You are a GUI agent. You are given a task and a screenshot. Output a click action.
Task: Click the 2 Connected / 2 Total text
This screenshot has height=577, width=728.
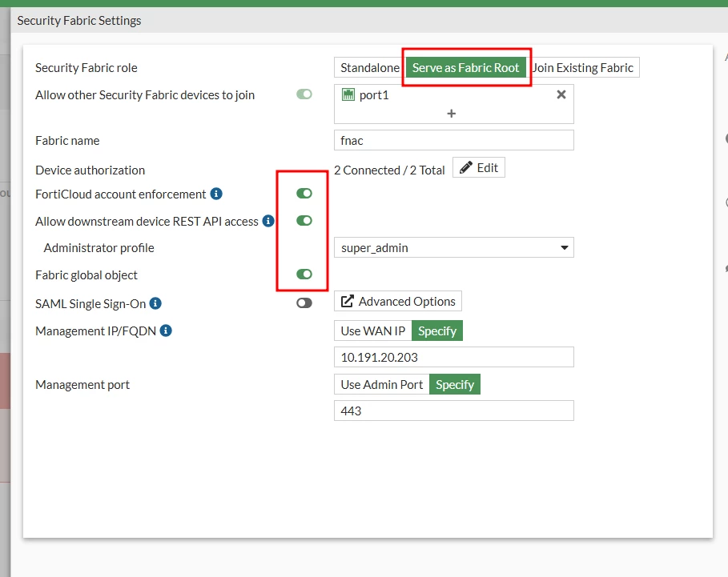[389, 170]
